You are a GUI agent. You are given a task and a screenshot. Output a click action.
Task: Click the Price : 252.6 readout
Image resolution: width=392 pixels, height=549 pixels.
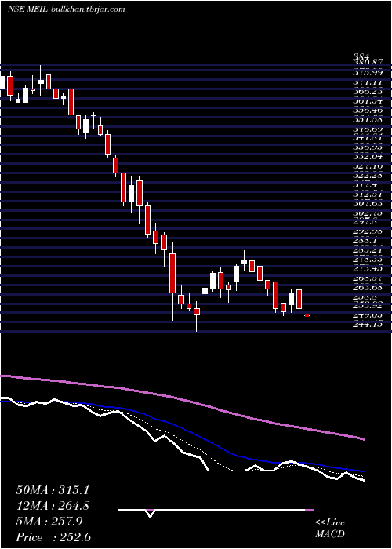[53, 537]
